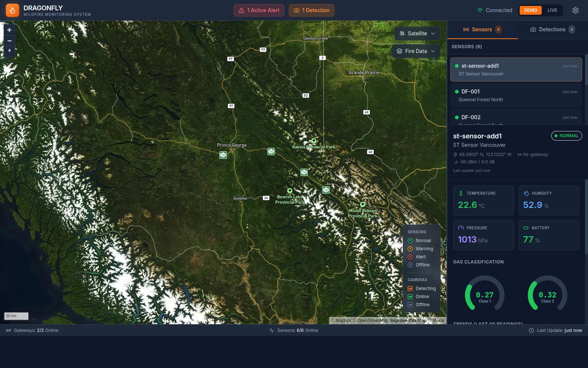Click the Online camera legend icon
The width and height of the screenshot is (588, 368).
410,297
